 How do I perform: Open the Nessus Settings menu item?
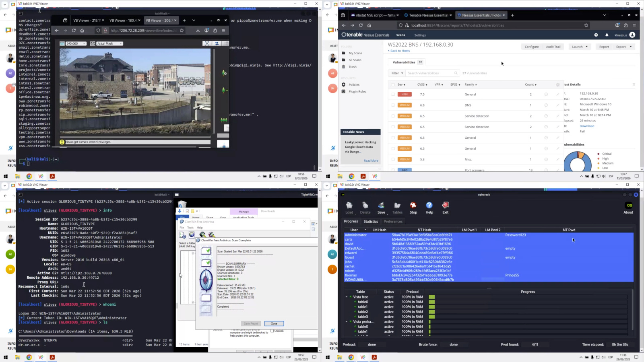(420, 35)
